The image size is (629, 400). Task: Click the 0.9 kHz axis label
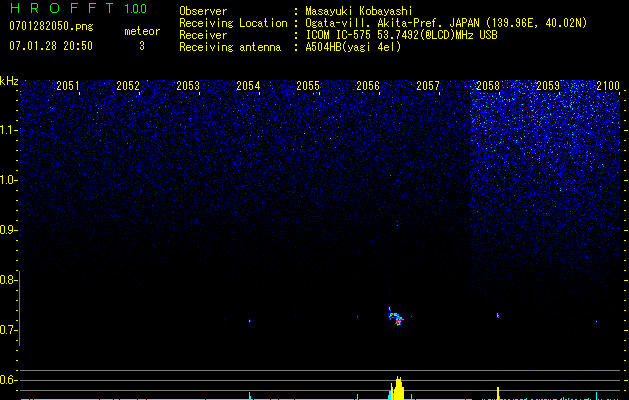click(8, 230)
